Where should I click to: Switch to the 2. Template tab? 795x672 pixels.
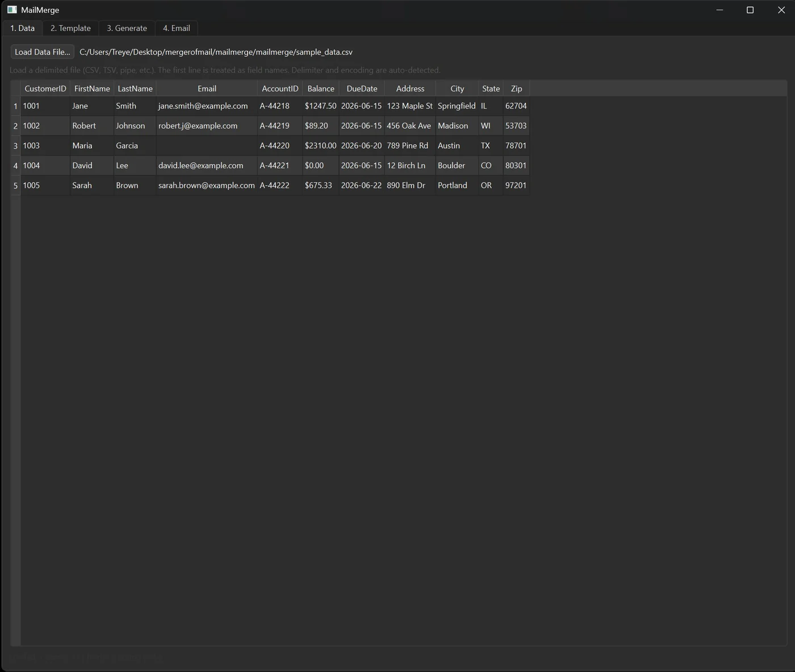click(x=70, y=28)
